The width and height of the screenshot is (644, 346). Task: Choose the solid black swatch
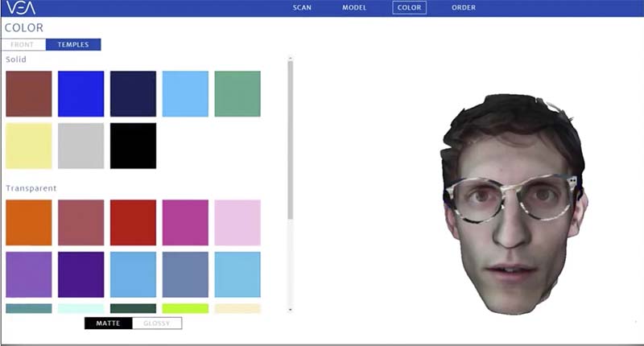(x=133, y=146)
